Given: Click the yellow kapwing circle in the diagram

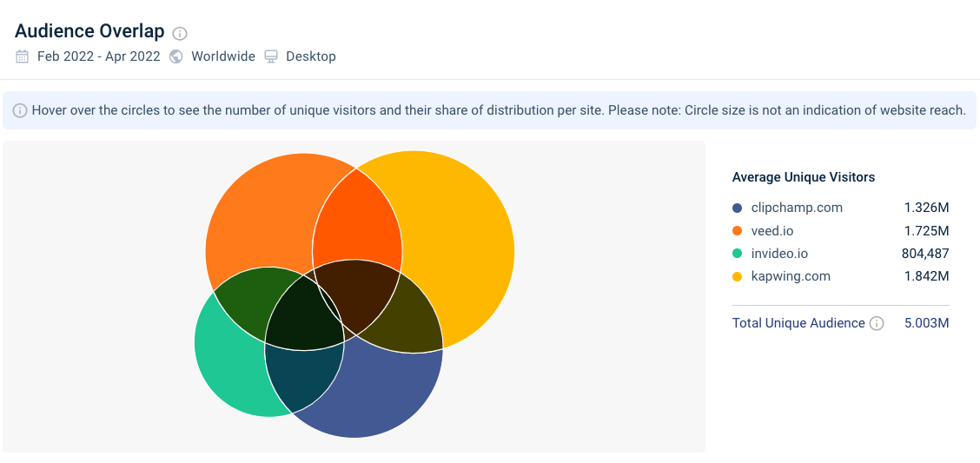Looking at the screenshot, I should point(462,237).
